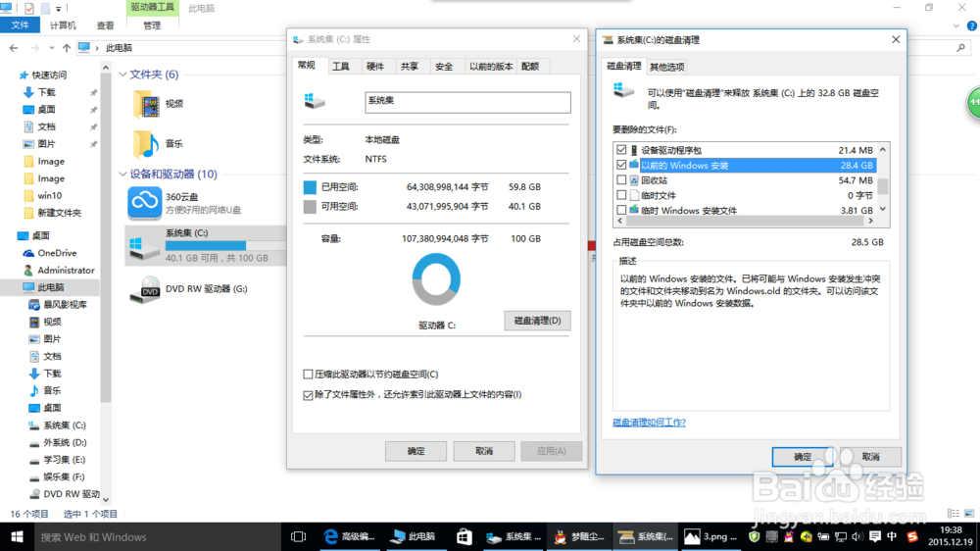
Task: Switch to the 安全 tab in properties
Action: click(444, 67)
